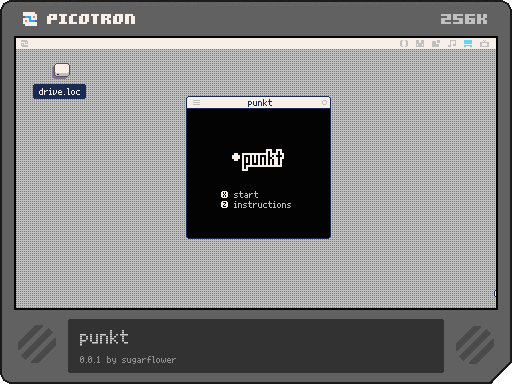Click the drive.loc label on desktop

click(59, 92)
